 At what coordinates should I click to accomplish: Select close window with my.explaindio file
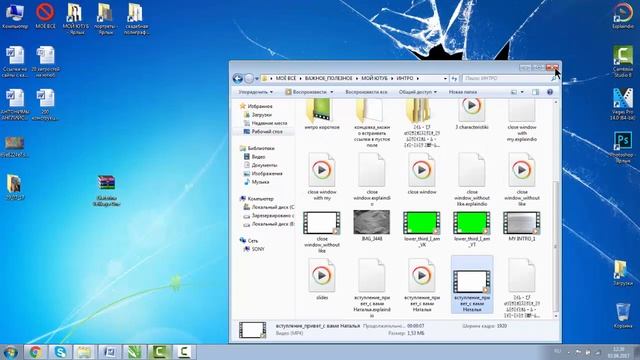pyautogui.click(x=522, y=121)
